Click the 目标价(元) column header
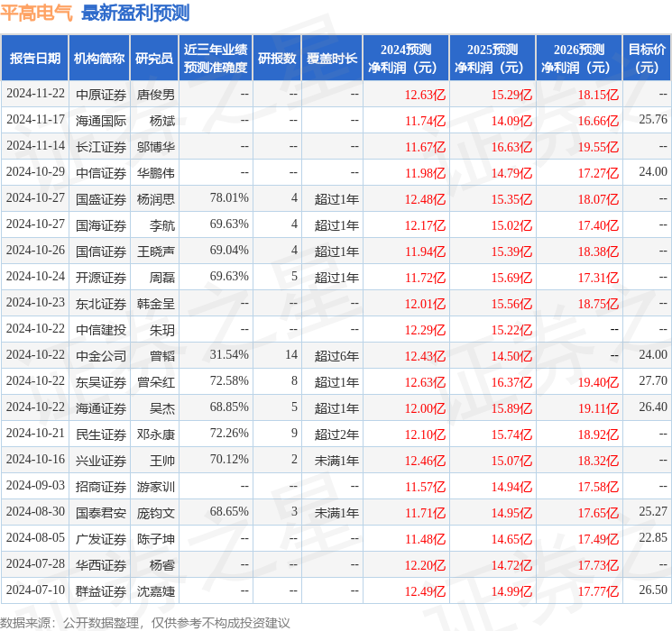 (647, 59)
